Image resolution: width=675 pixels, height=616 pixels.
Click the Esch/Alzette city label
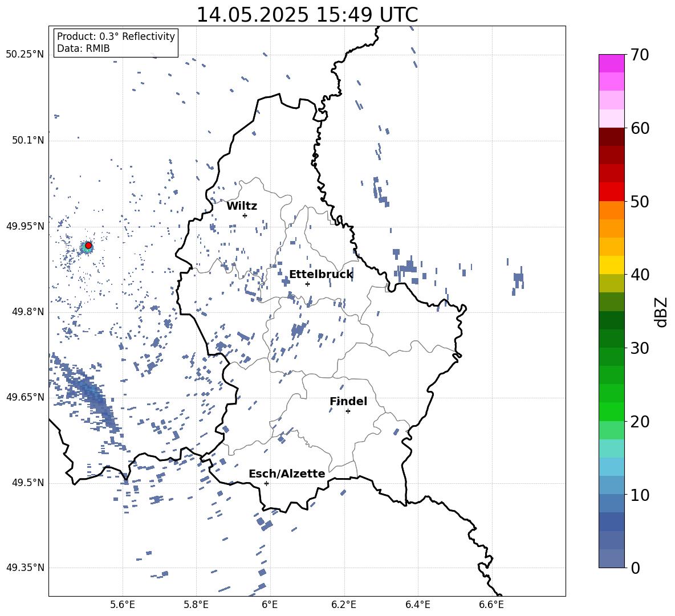pos(287,474)
